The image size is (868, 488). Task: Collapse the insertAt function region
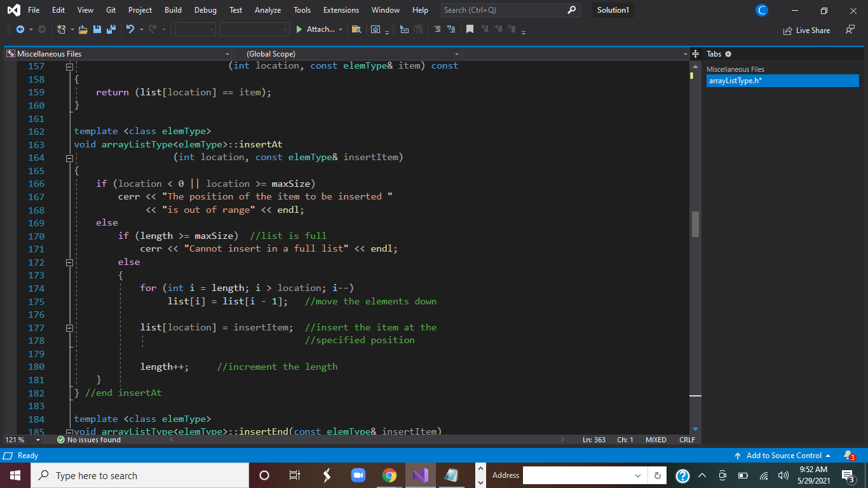(x=69, y=158)
